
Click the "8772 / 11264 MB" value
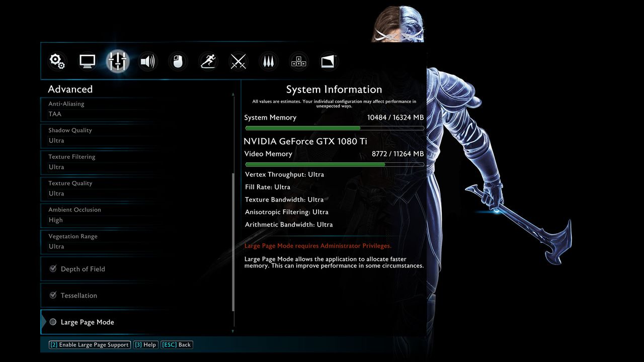pyautogui.click(x=397, y=154)
